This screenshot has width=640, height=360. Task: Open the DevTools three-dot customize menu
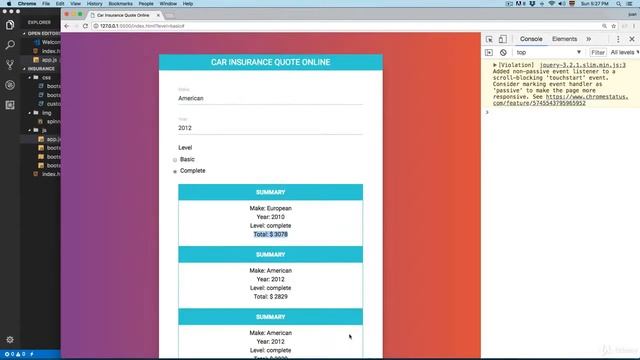coord(618,39)
